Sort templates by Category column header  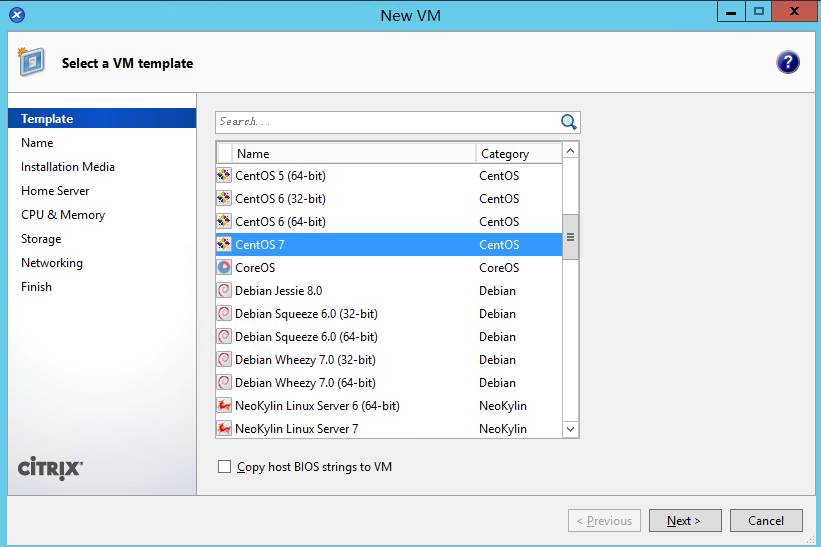point(519,153)
